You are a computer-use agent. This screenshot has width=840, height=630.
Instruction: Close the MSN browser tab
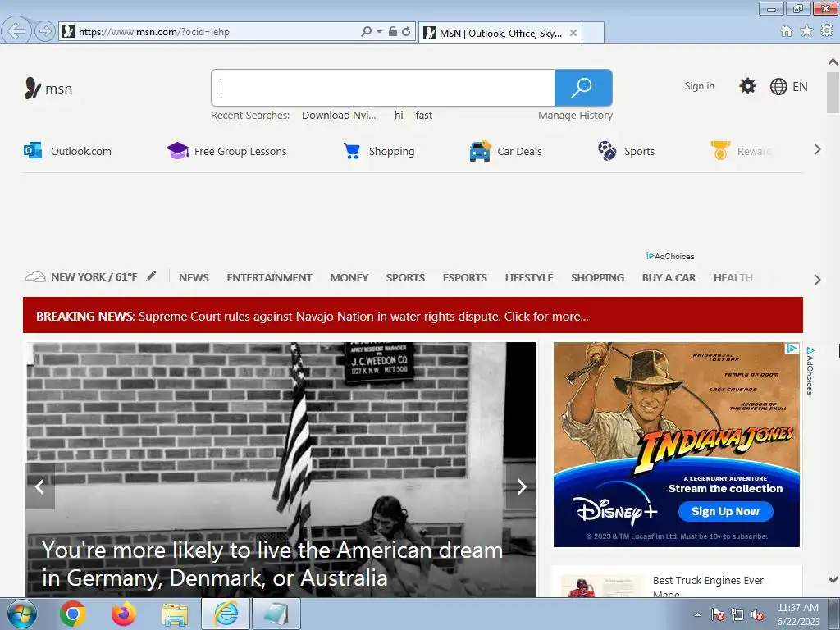(x=573, y=33)
